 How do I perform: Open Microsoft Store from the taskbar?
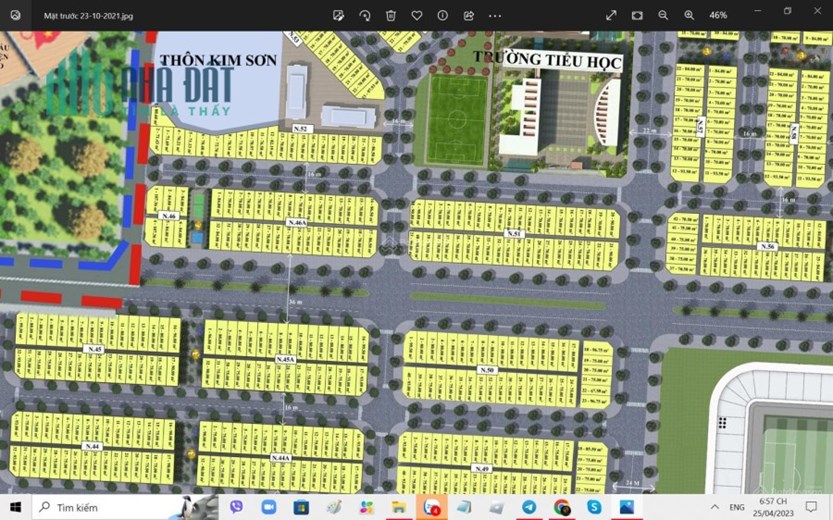pos(301,507)
